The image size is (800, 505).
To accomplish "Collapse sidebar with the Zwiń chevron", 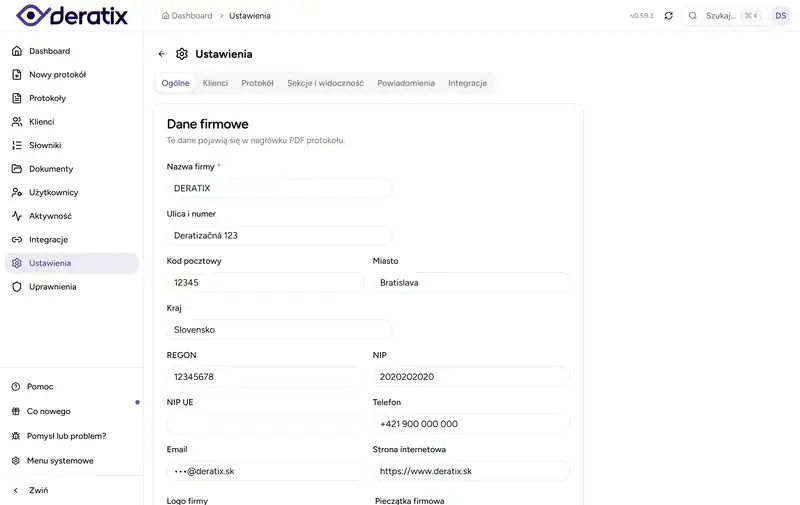I will pyautogui.click(x=16, y=490).
